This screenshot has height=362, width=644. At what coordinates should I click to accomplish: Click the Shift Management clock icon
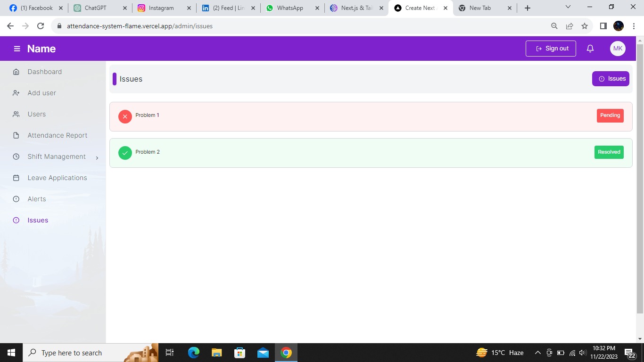16,156
